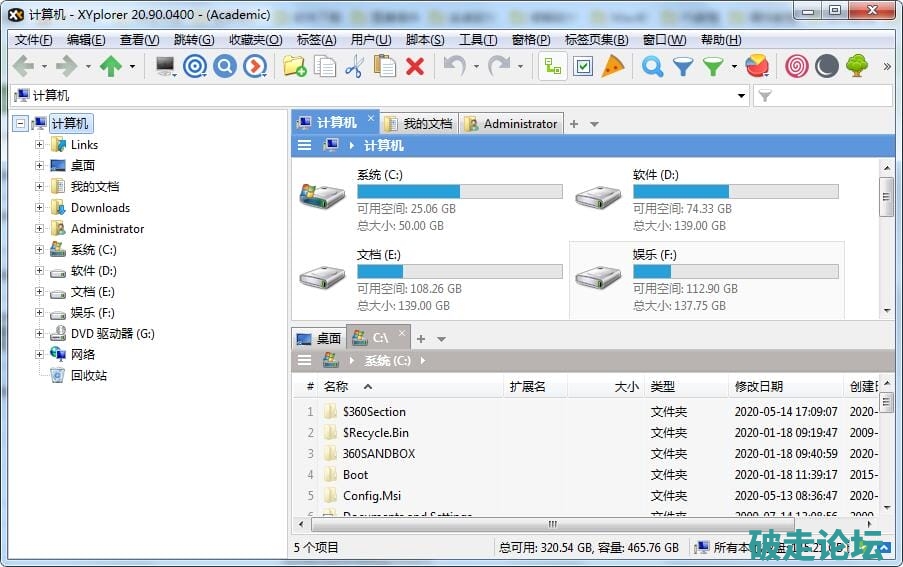Click the live filter box

click(x=824, y=96)
